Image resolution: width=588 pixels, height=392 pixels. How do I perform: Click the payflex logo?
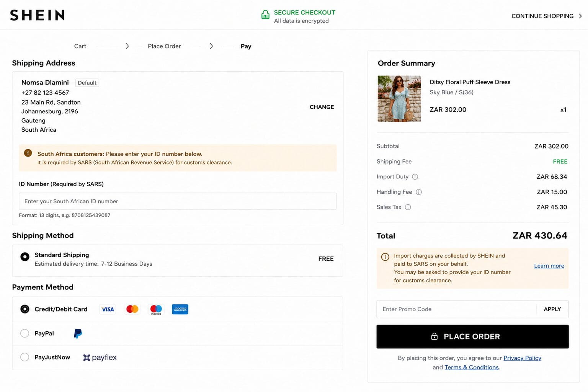100,358
